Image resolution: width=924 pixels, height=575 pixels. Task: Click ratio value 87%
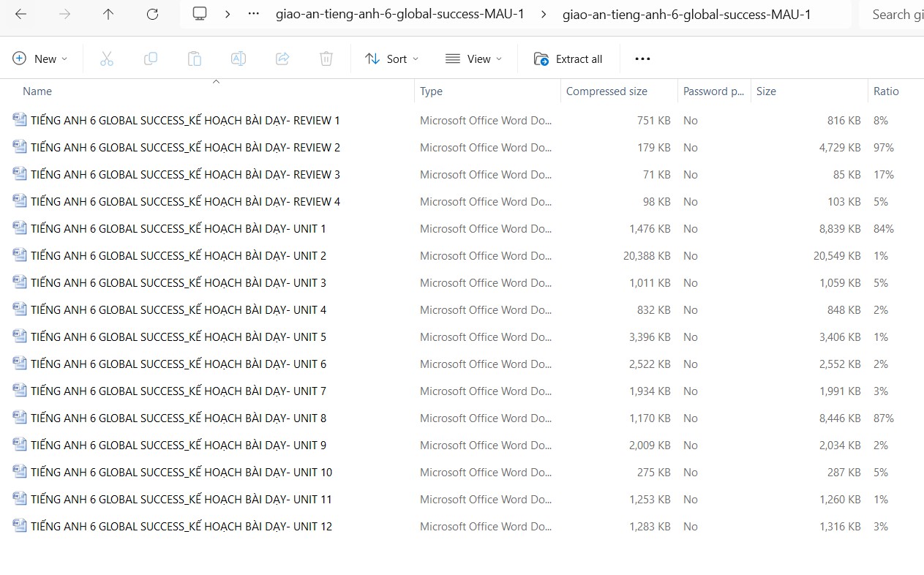click(884, 418)
